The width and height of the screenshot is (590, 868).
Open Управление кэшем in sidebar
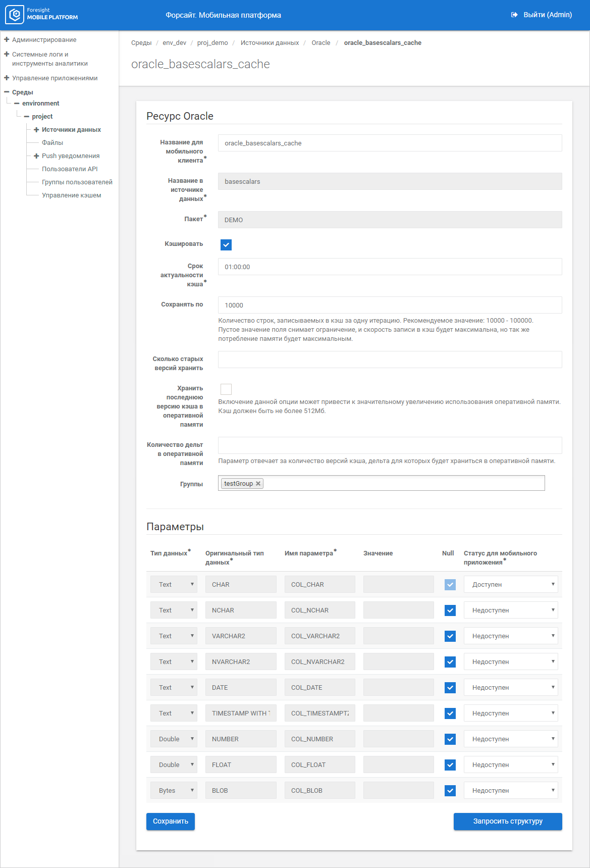[x=71, y=195]
